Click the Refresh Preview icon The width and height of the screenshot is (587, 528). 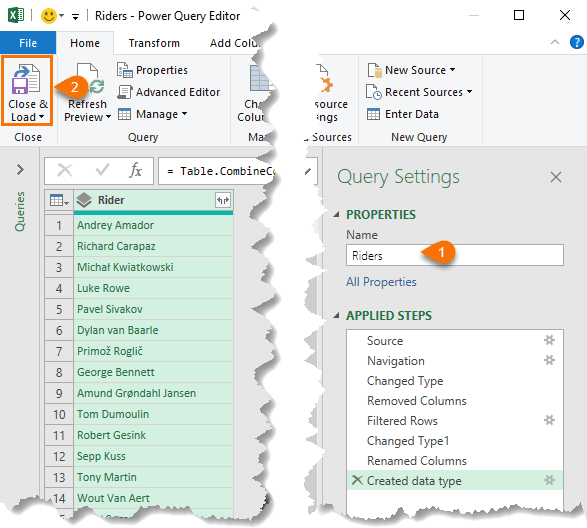point(90,79)
